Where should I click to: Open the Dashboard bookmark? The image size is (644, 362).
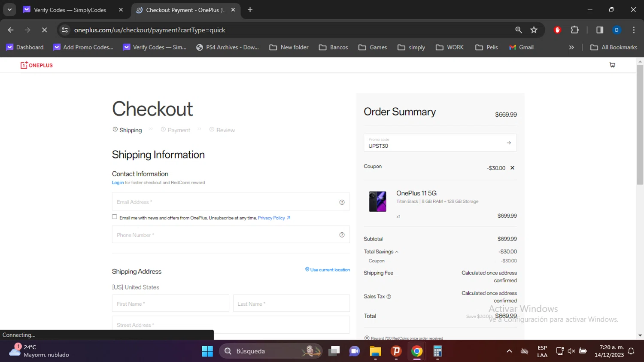25,47
